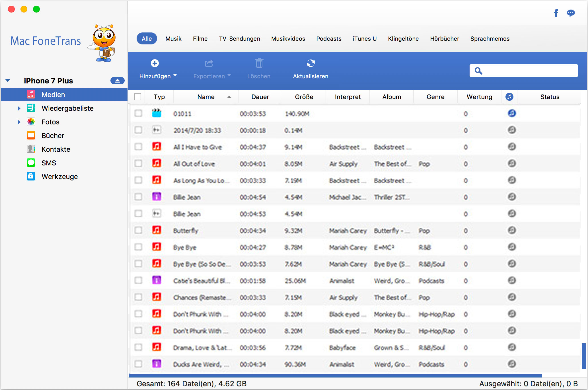Switch to the Klingeltöne tab
Viewport: 588px width, 390px height.
pos(403,38)
